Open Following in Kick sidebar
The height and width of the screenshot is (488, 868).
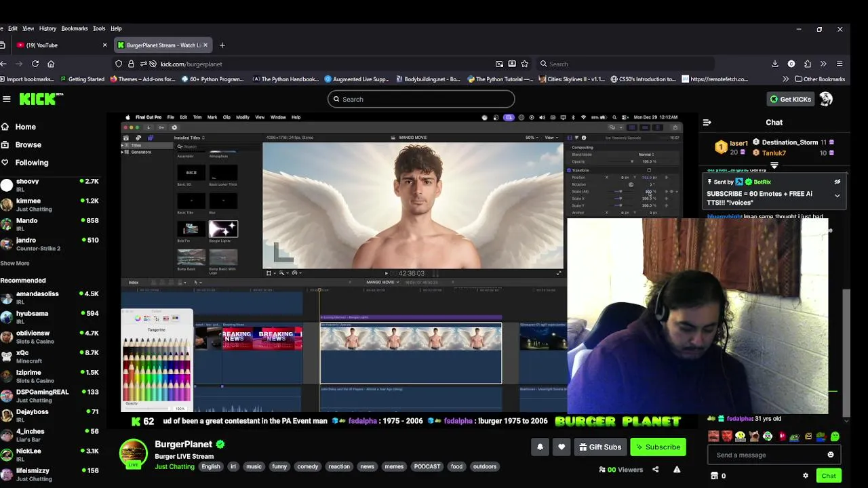pyautogui.click(x=24, y=163)
